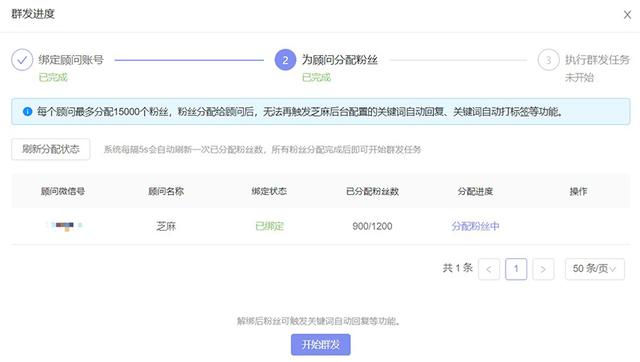Click the 操作 column header
640x362 pixels.
[x=578, y=191]
